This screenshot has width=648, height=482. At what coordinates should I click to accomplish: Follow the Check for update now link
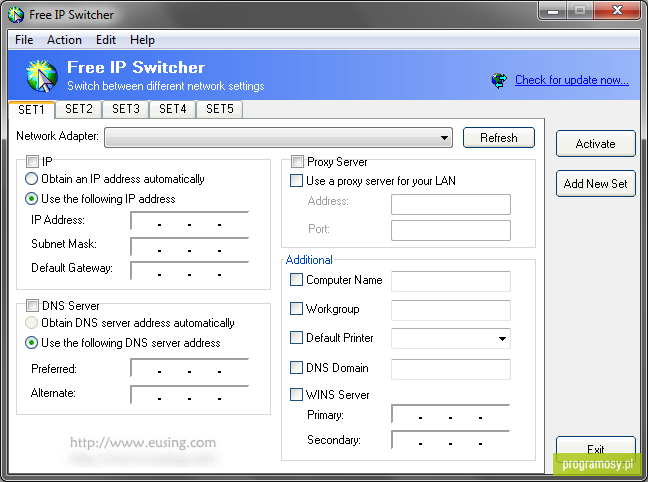tap(572, 80)
